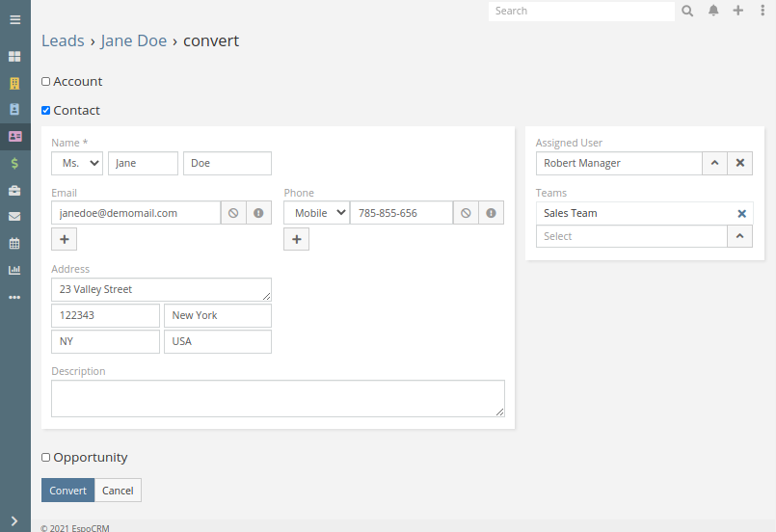Mark email janedoe@demomail.com as opted out
Viewport: 776px width, 532px height.
[x=233, y=213]
